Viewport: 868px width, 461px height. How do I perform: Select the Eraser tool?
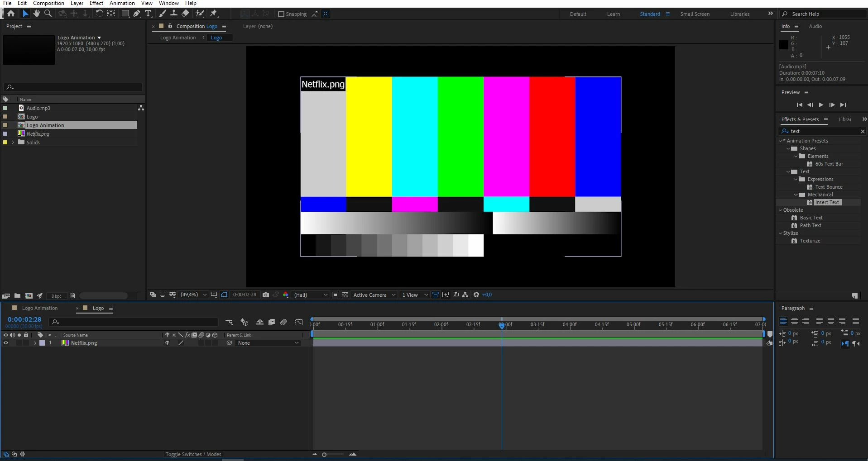click(x=185, y=14)
